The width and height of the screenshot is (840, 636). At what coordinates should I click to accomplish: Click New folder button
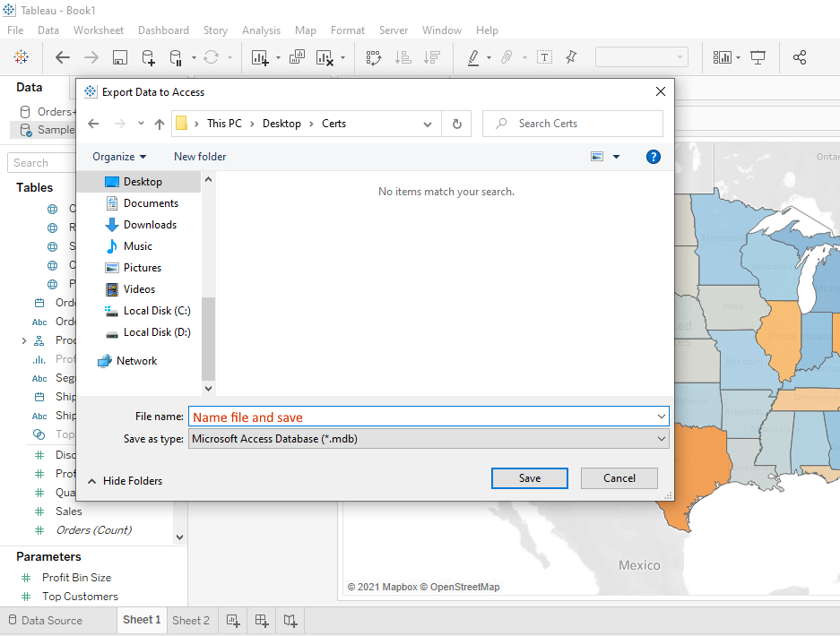[200, 157]
